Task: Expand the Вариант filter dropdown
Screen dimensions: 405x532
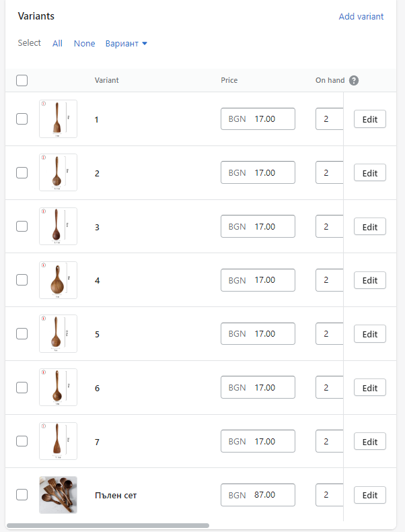Action: click(126, 44)
